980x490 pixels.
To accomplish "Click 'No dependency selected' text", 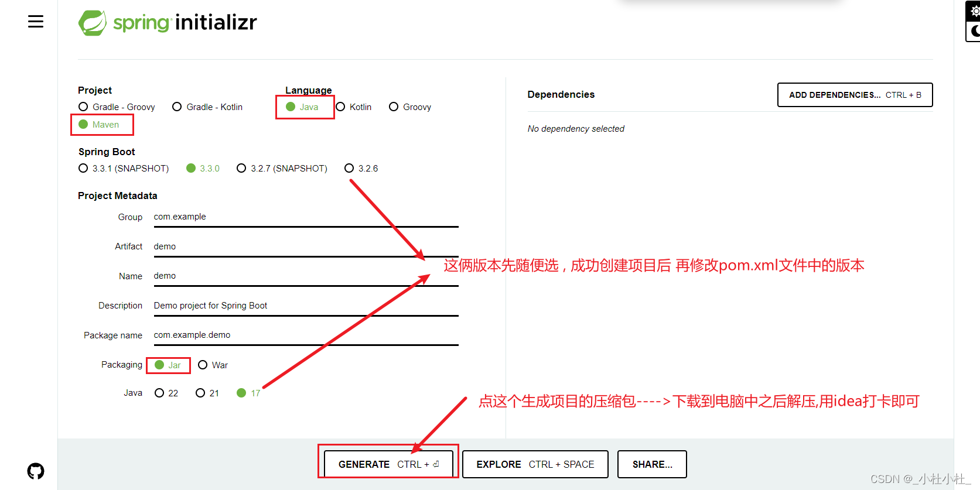I will [x=576, y=129].
